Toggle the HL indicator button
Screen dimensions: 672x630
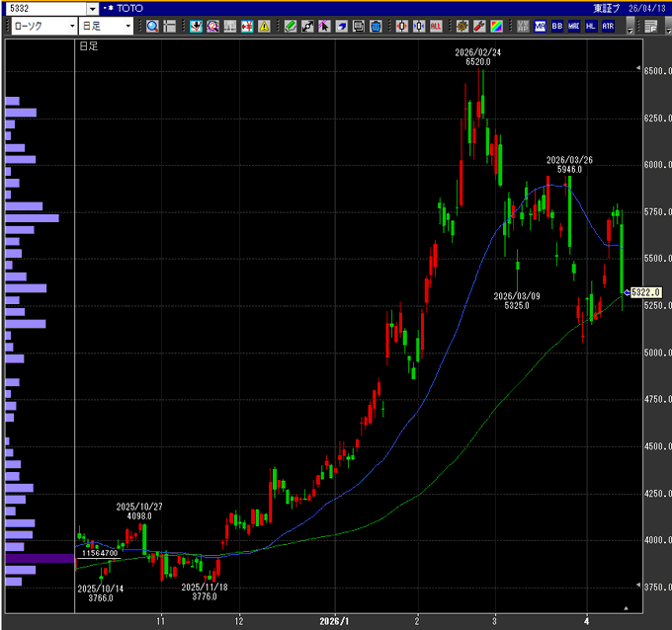click(591, 26)
